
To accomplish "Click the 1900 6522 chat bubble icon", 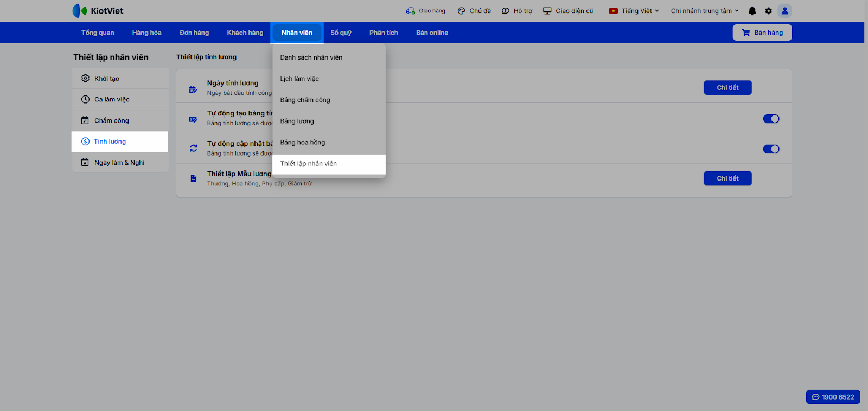I will [x=815, y=397].
